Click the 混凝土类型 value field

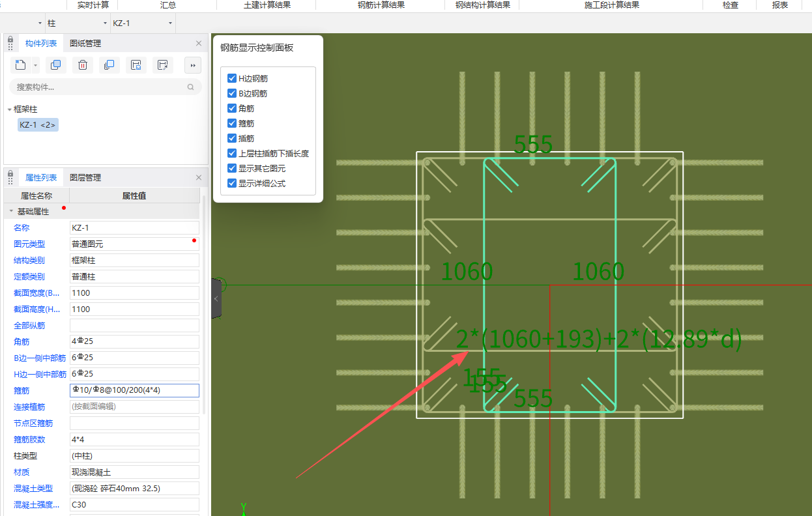tap(134, 488)
